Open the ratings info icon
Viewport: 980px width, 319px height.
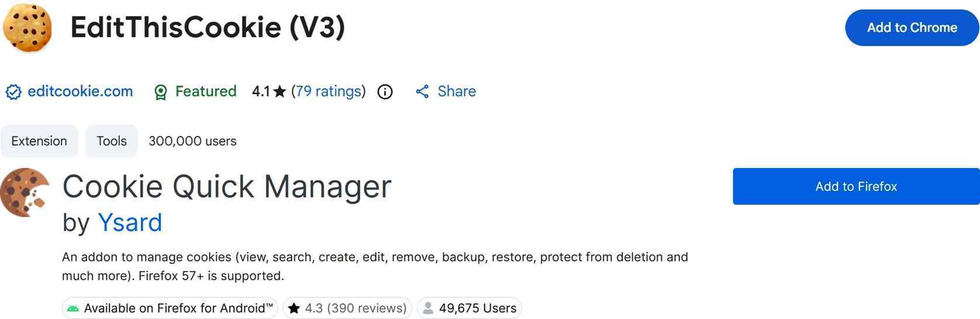[x=385, y=92]
